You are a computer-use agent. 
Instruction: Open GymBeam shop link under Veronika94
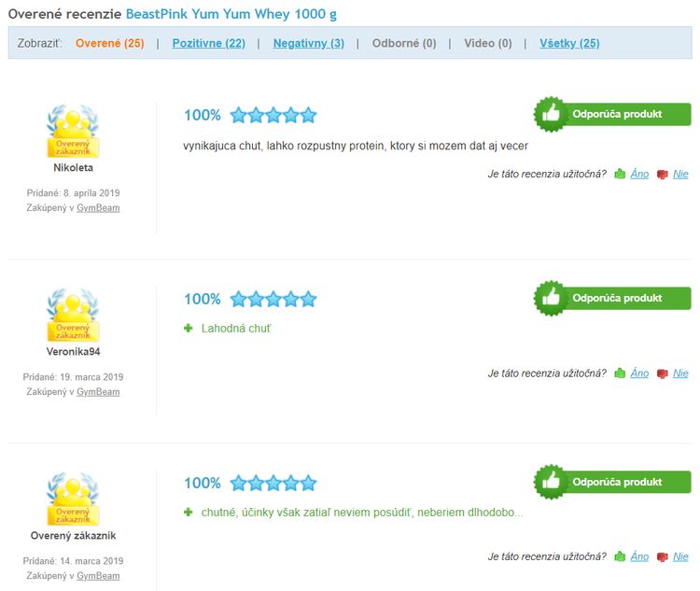[x=98, y=392]
